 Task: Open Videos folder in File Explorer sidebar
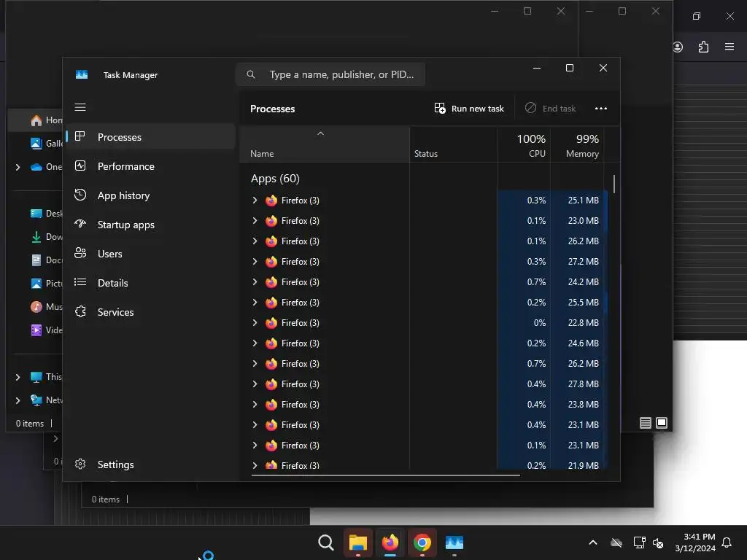click(x=46, y=330)
